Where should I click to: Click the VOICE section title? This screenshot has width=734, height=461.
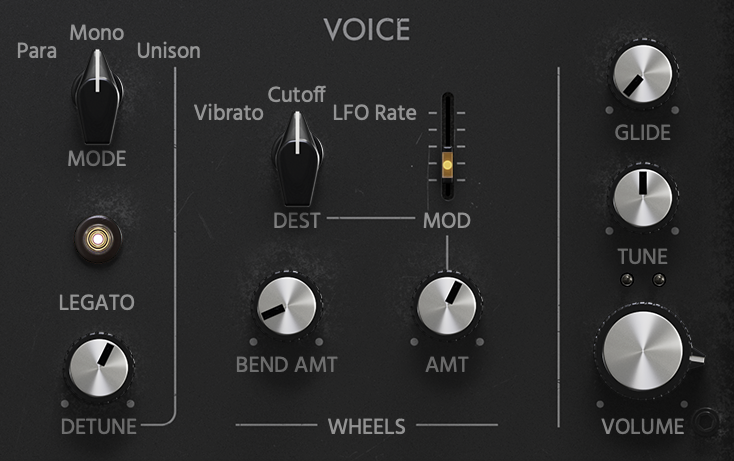point(367,30)
